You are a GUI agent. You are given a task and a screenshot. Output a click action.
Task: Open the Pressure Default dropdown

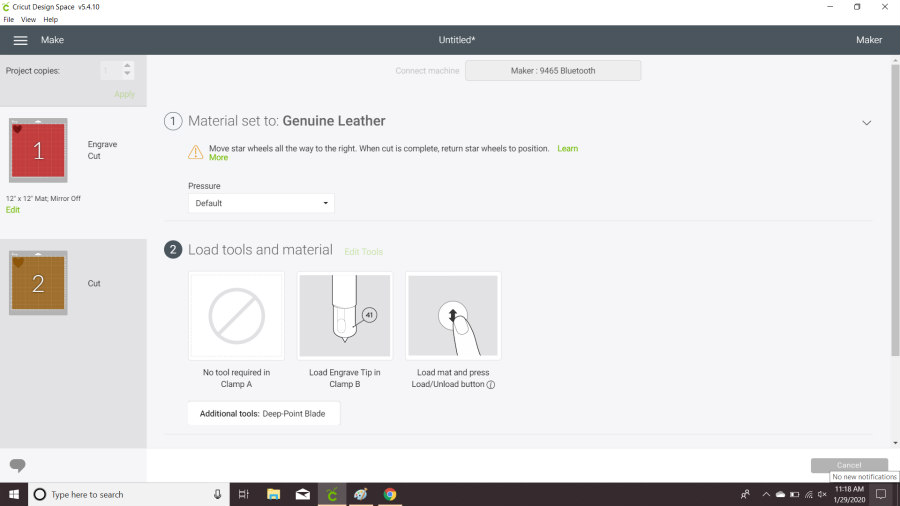pyautogui.click(x=261, y=203)
